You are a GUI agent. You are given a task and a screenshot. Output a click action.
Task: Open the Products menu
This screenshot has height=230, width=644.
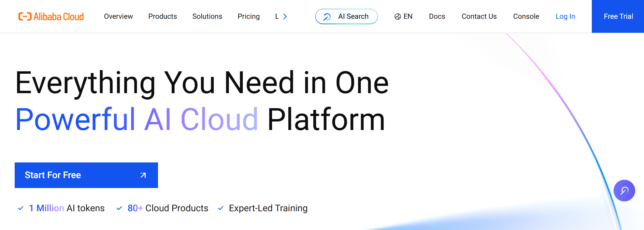pyautogui.click(x=162, y=16)
